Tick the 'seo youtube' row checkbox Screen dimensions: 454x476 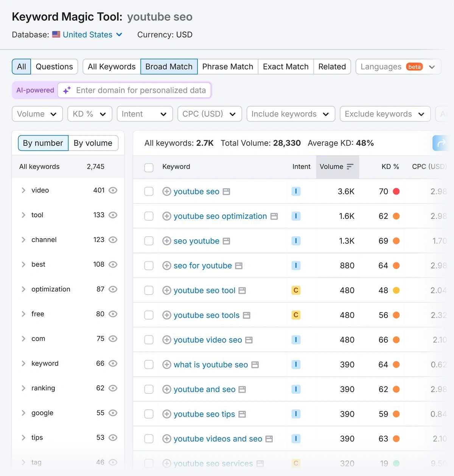[149, 241]
